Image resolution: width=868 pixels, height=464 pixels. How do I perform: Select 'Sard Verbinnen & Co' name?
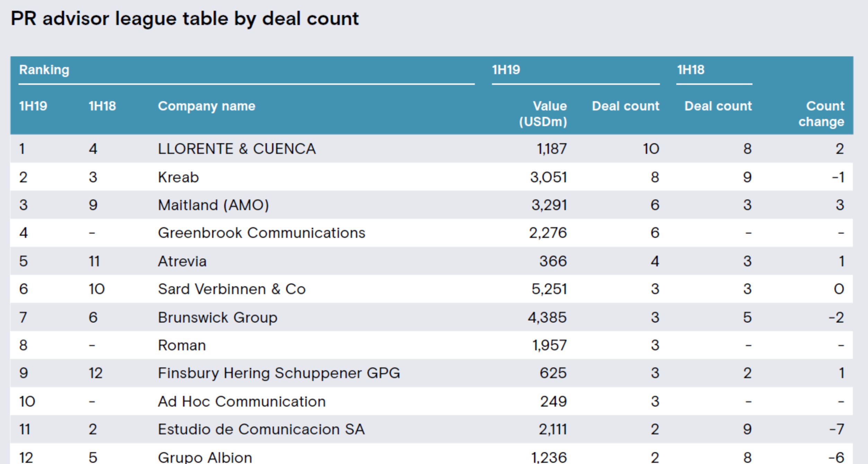pos(232,289)
